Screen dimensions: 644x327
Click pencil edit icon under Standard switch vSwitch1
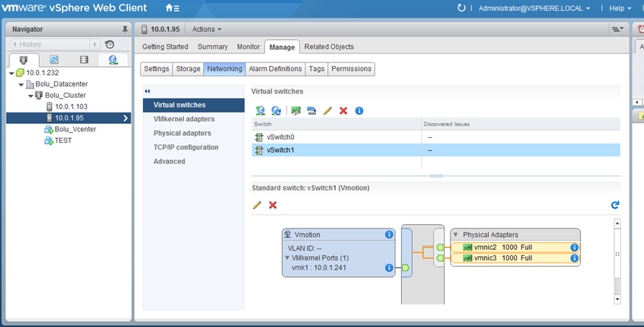click(257, 204)
